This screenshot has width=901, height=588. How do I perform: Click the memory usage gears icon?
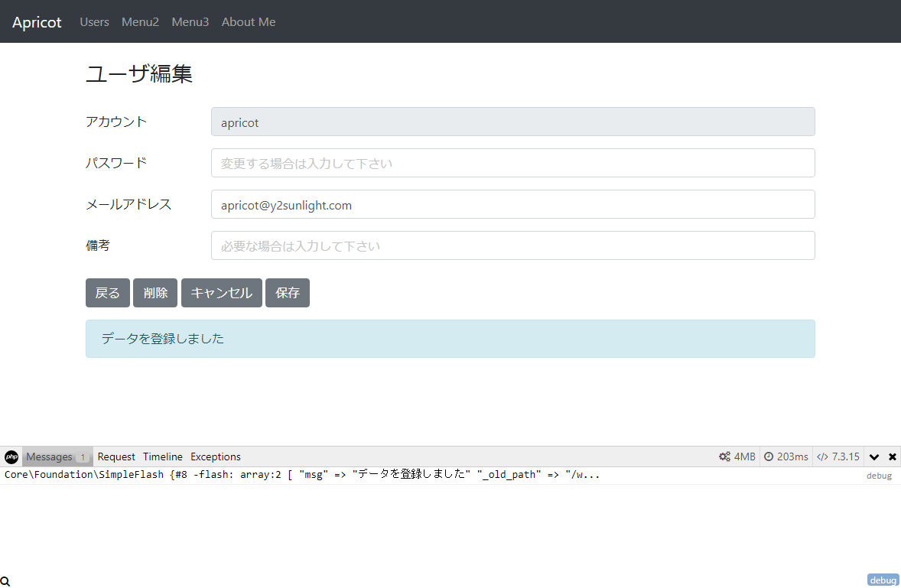[x=724, y=456]
